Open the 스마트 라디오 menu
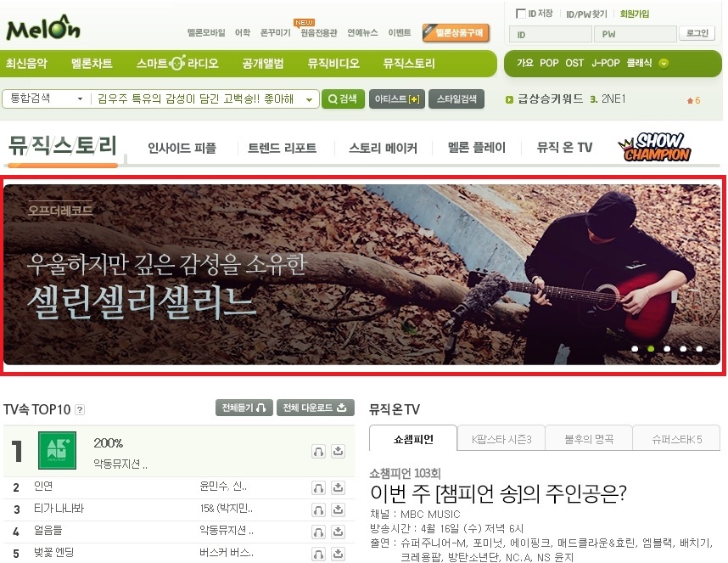 (177, 63)
